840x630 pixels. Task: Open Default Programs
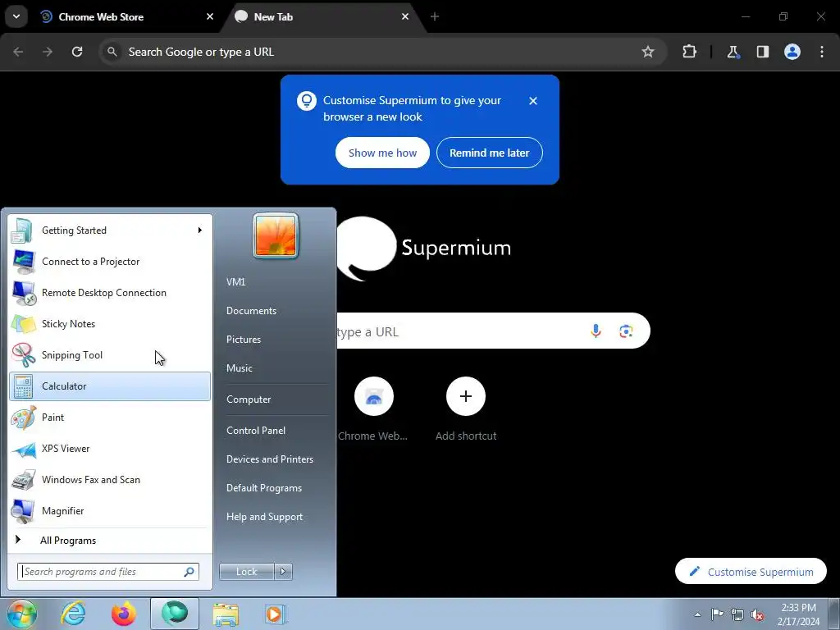[x=264, y=488]
